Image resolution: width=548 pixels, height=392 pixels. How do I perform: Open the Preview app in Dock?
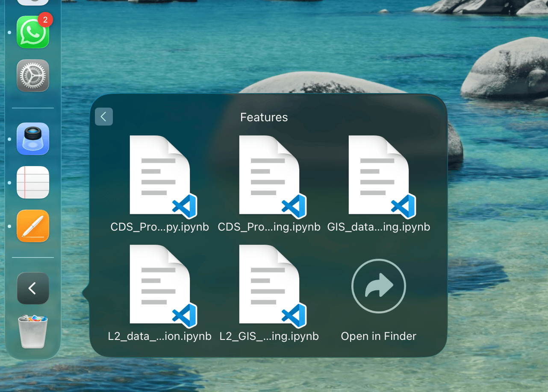[x=33, y=139]
